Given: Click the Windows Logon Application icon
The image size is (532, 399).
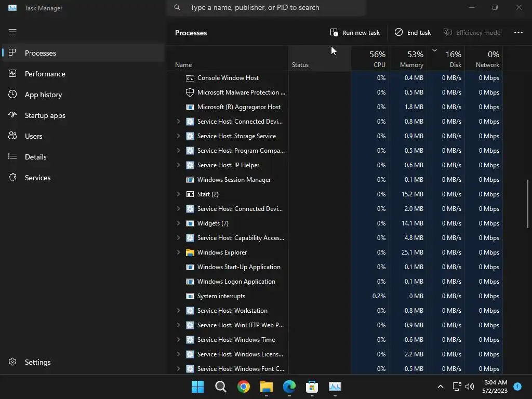Looking at the screenshot, I should point(190,282).
